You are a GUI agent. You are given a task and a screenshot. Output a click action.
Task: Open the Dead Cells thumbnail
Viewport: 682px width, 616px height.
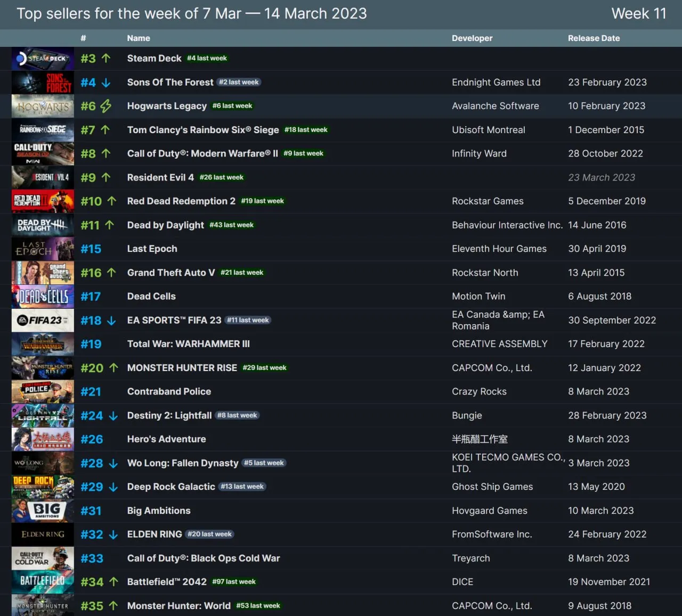pos(43,297)
